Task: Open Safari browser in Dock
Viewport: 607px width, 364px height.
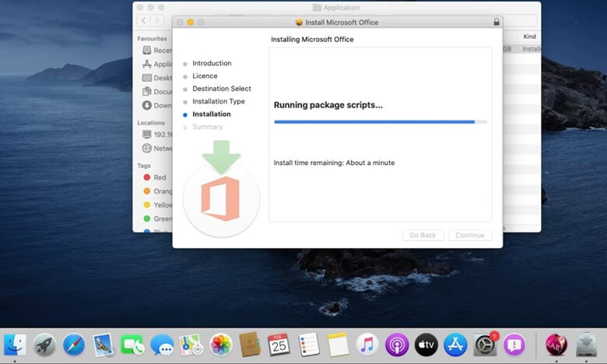Action: point(74,345)
